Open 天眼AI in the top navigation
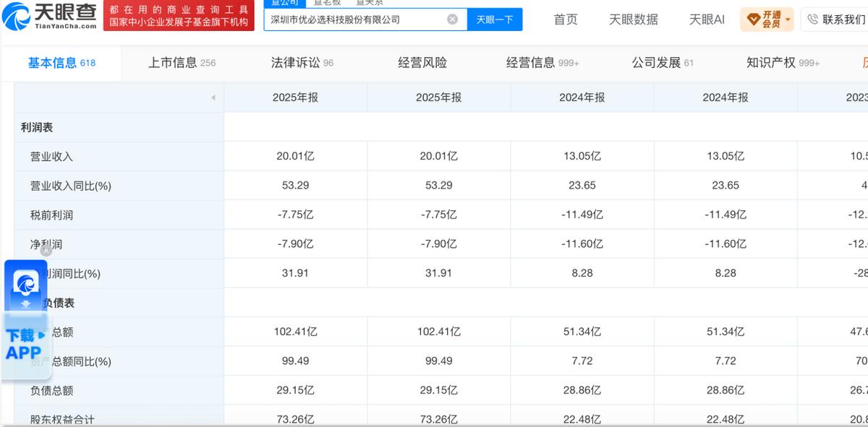The width and height of the screenshot is (868, 427). pyautogui.click(x=707, y=20)
